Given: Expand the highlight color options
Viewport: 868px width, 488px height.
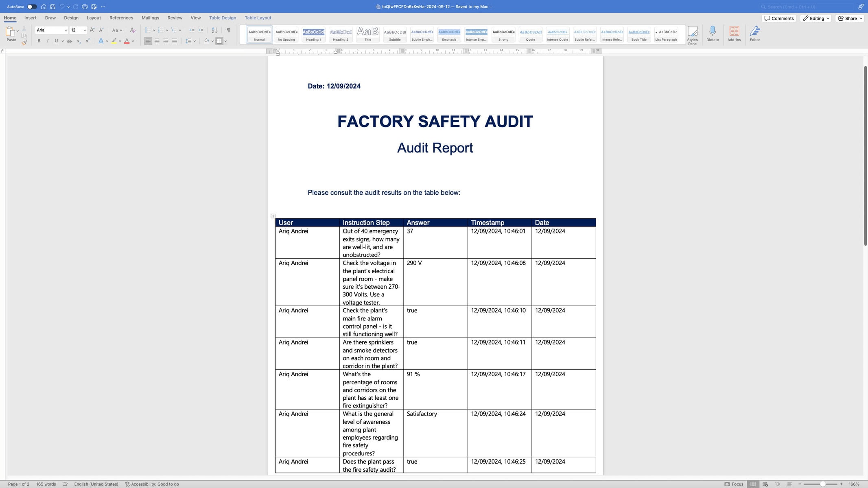Looking at the screenshot, I should [x=120, y=41].
